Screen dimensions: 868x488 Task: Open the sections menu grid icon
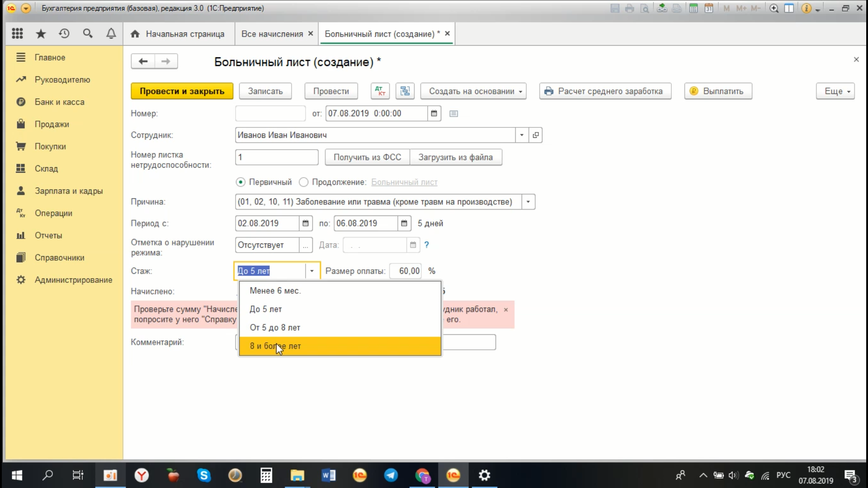17,33
